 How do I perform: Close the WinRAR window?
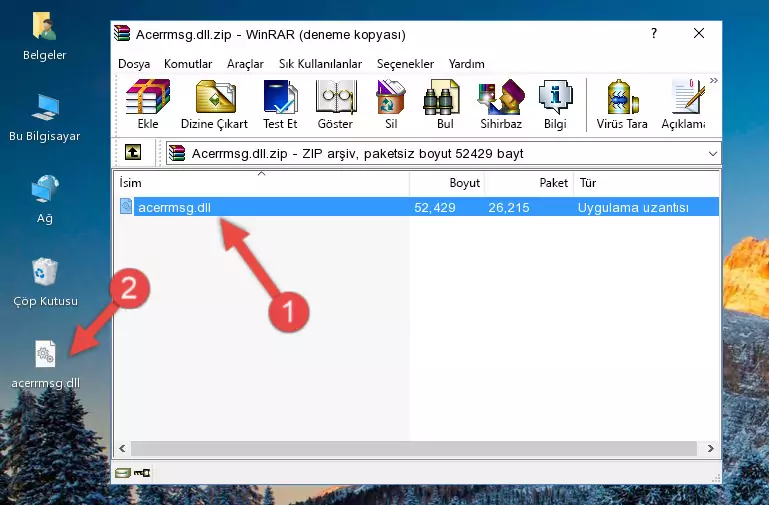tap(699, 33)
